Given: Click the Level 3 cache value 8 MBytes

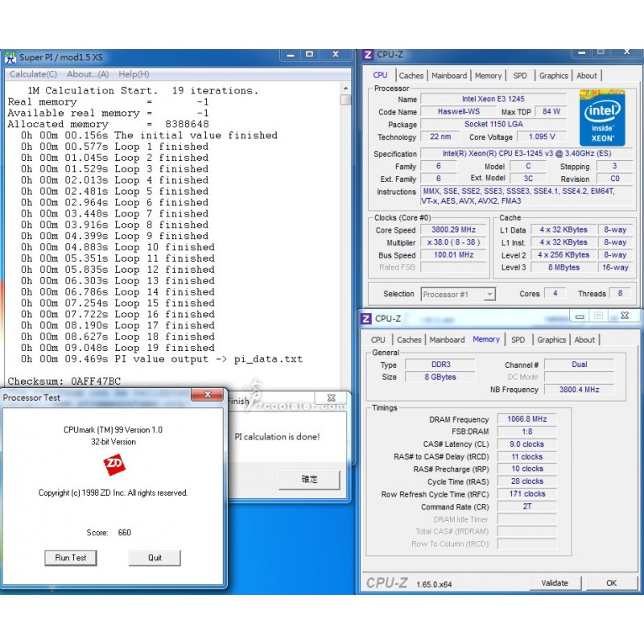Looking at the screenshot, I should click(x=563, y=267).
